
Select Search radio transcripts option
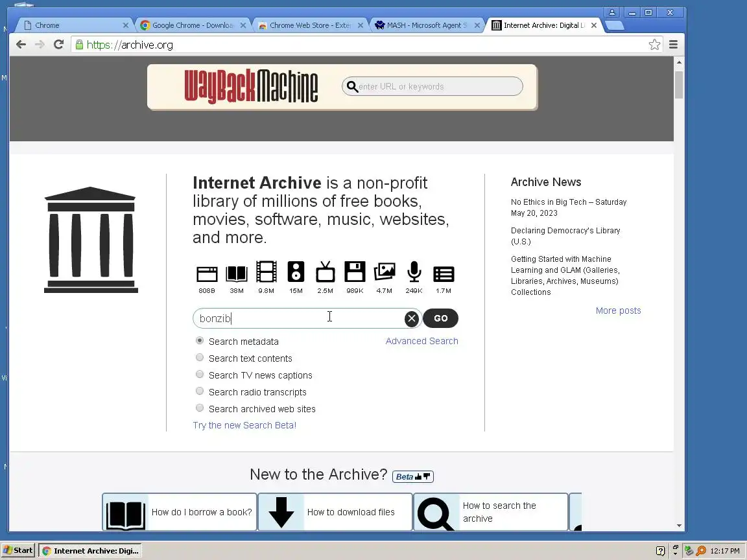200,391
